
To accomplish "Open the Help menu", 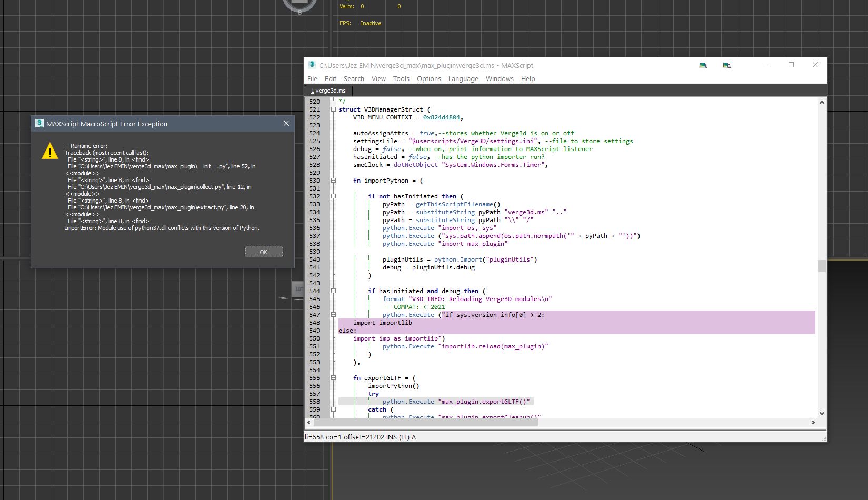I will point(528,78).
